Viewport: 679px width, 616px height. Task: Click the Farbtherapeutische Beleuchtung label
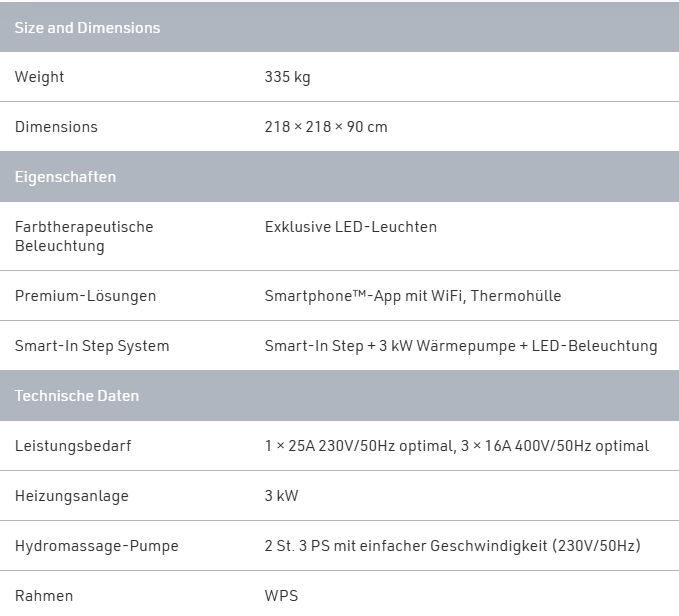coord(84,236)
